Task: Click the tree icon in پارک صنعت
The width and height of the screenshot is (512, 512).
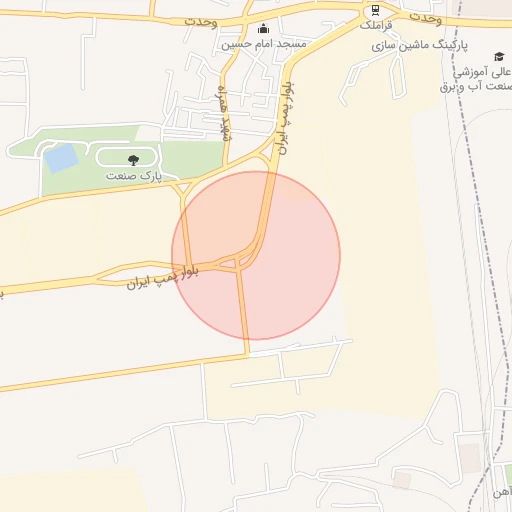Action: tap(133, 160)
